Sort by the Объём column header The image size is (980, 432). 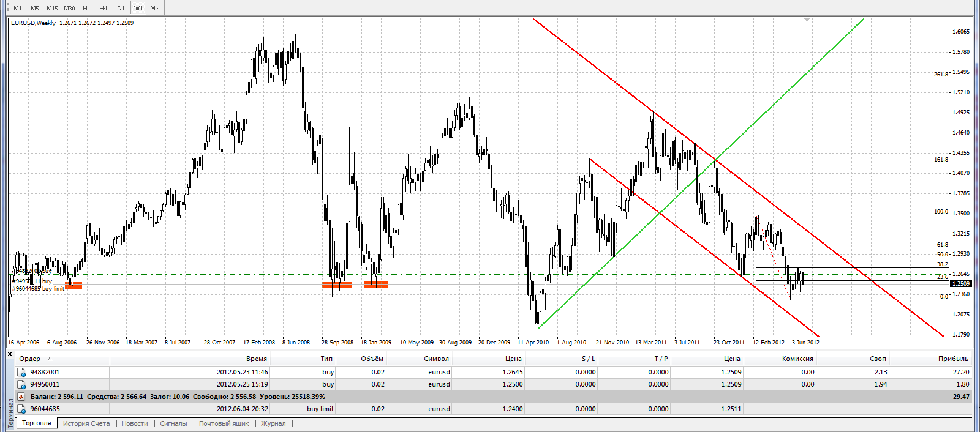click(372, 359)
